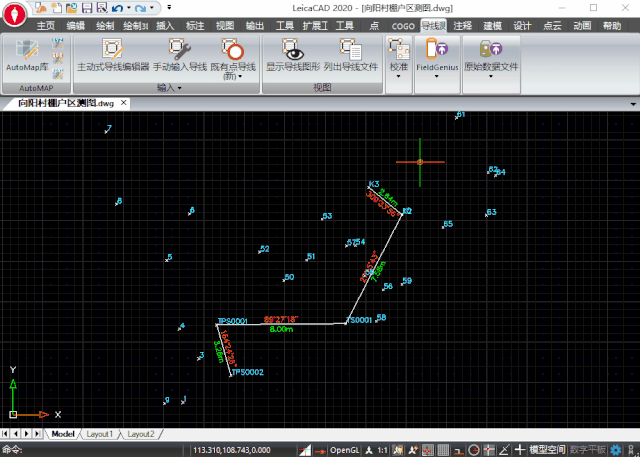Toggle the 数字平板 status bar button
Viewport: 640px width, 457px height.
588,450
